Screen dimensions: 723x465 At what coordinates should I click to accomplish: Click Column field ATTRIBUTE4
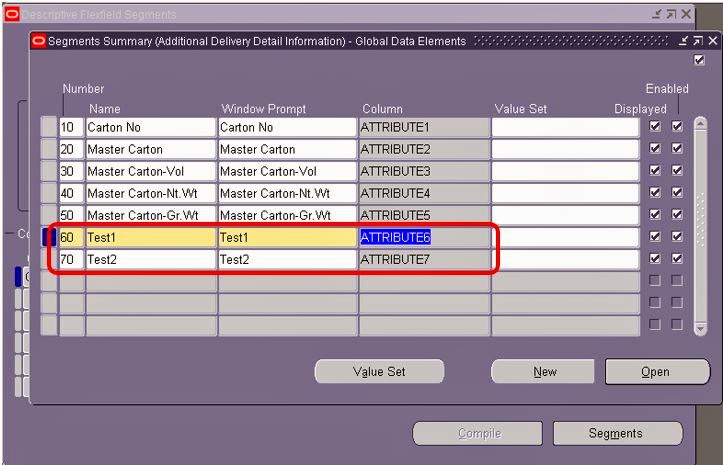coord(424,193)
